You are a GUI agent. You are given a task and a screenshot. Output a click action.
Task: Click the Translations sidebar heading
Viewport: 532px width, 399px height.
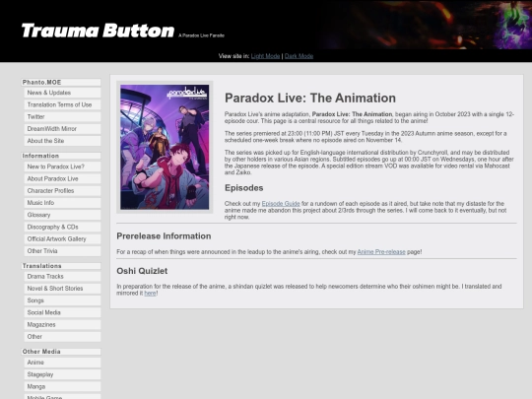(61, 266)
